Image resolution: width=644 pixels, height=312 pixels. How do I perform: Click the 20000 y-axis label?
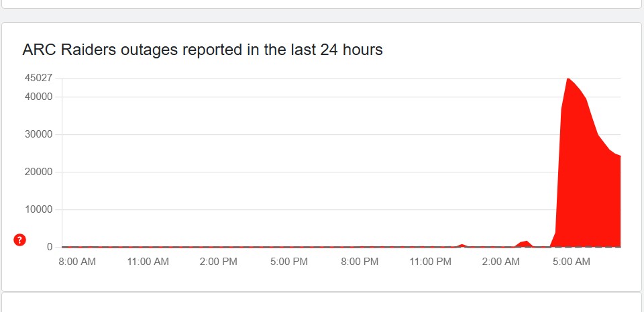pyautogui.click(x=40, y=172)
